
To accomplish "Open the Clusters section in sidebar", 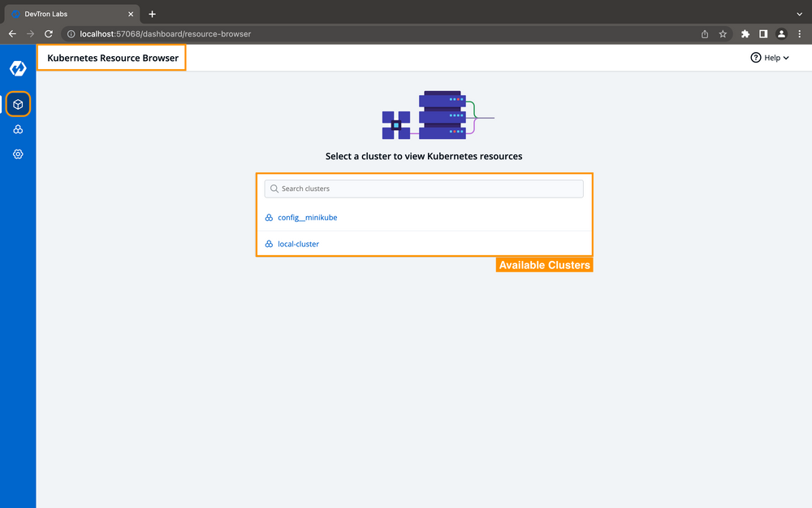I will (18, 128).
